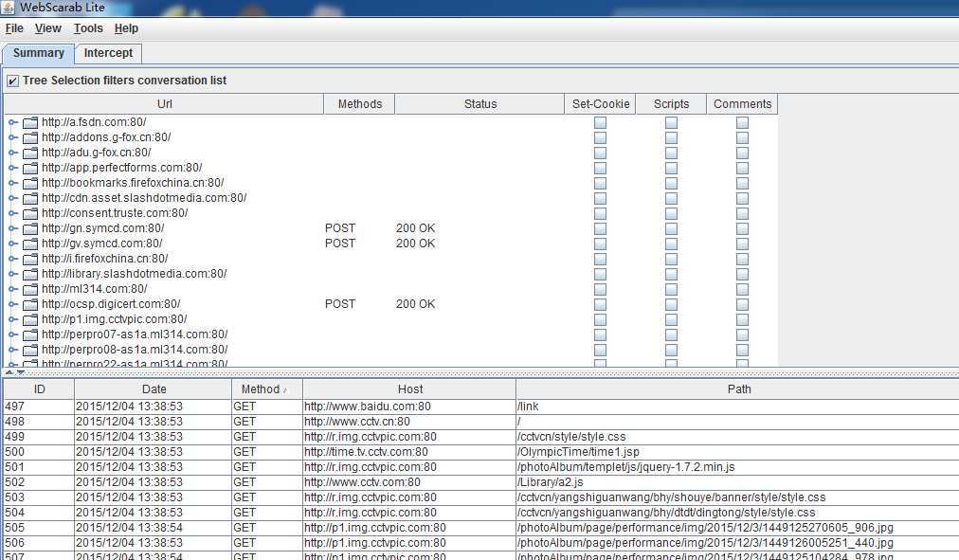Viewport: 959px width, 560px height.
Task: Switch to the Intercept tab
Action: [x=108, y=53]
